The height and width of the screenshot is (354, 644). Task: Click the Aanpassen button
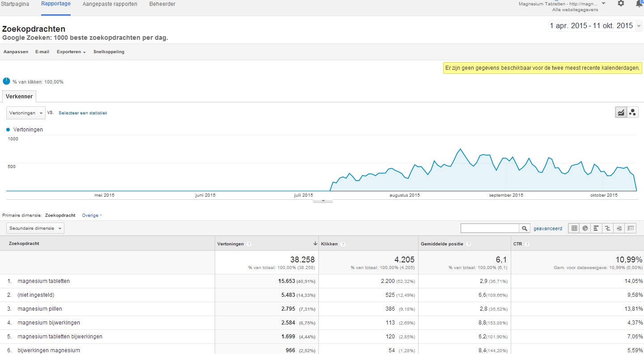click(16, 52)
